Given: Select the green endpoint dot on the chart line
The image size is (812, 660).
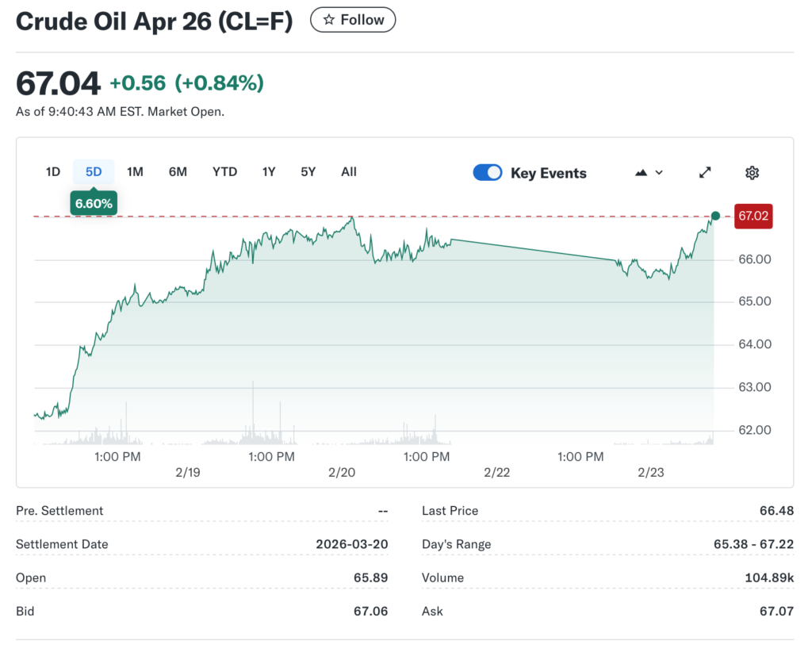Looking at the screenshot, I should (714, 215).
